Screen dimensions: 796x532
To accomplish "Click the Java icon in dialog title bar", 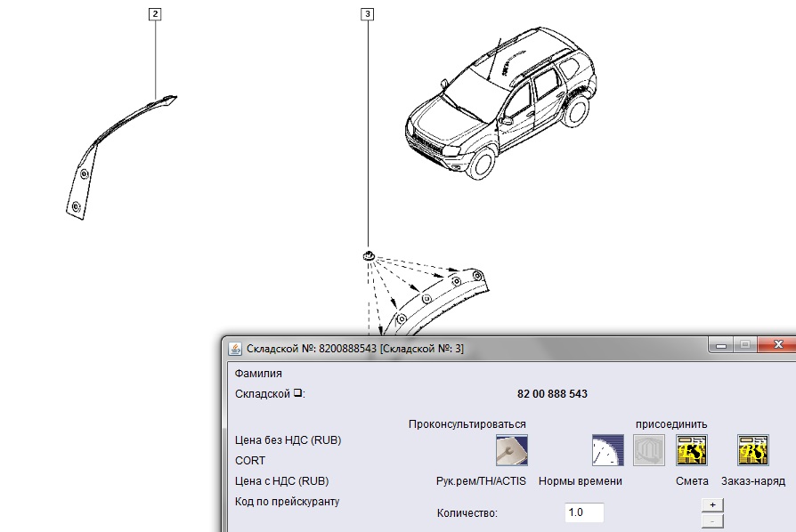I will click(235, 348).
